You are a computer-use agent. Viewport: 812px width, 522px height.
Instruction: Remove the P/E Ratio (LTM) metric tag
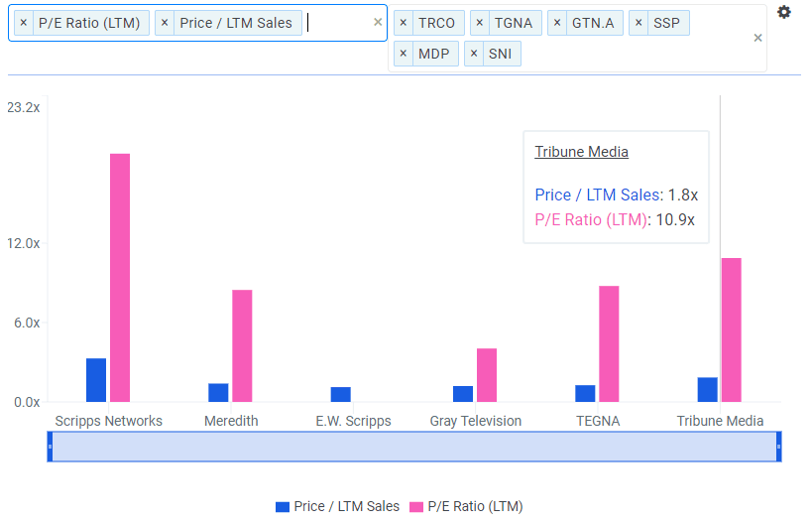(x=24, y=22)
